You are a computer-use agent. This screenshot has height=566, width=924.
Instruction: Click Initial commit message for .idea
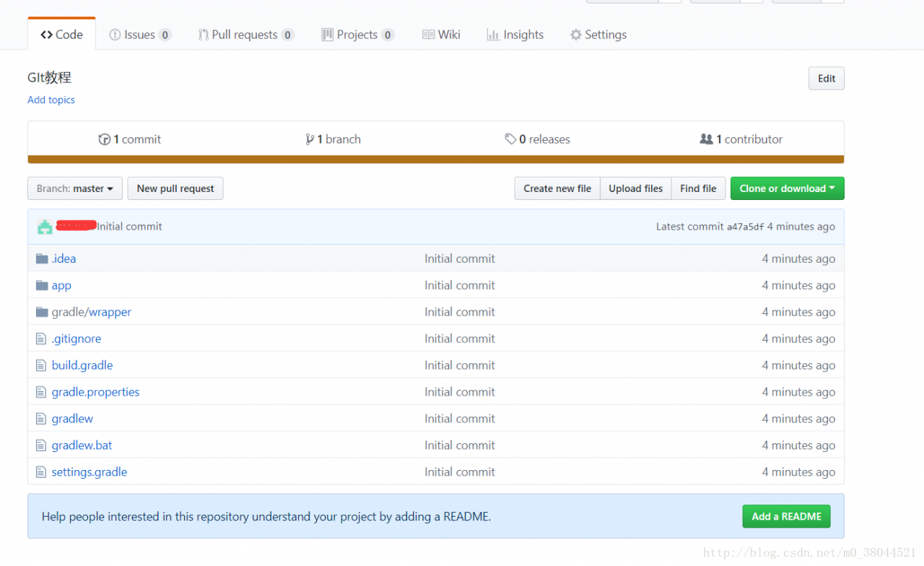[460, 258]
